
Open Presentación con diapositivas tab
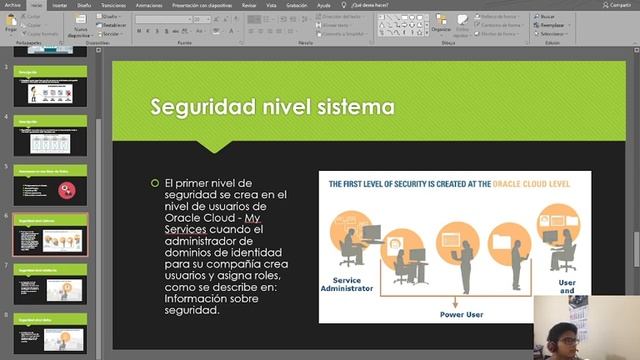point(202,5)
